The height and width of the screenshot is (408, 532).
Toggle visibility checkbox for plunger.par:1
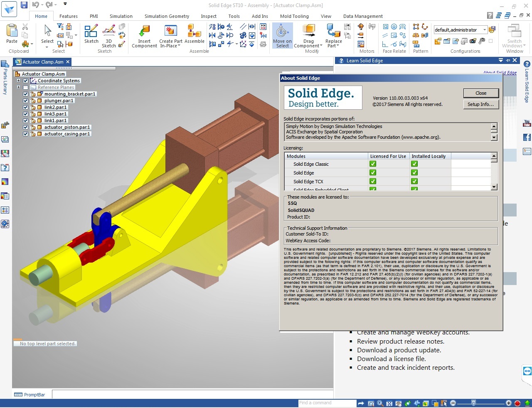click(x=26, y=101)
